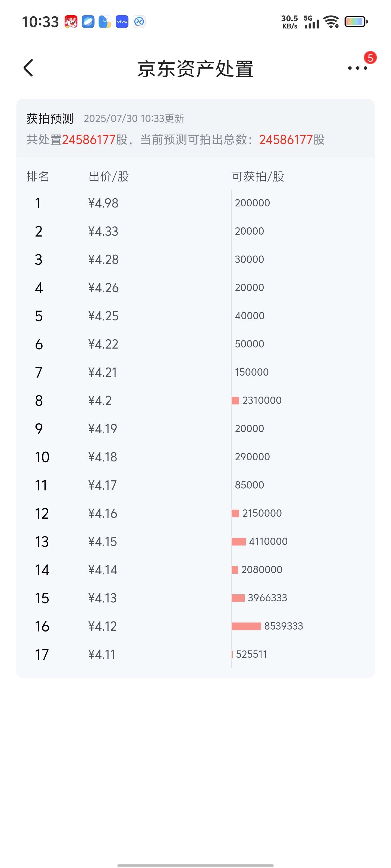Tap the 出价/股 column header

109,176
